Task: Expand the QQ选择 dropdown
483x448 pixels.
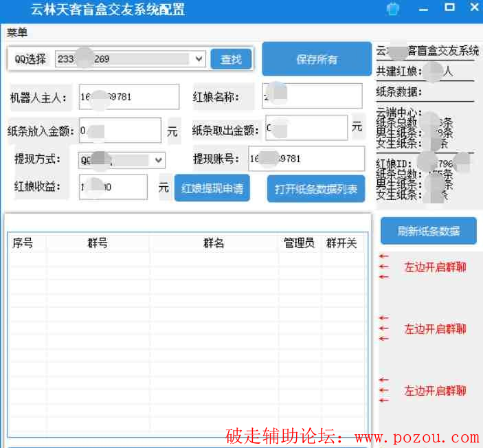Action: [199, 60]
